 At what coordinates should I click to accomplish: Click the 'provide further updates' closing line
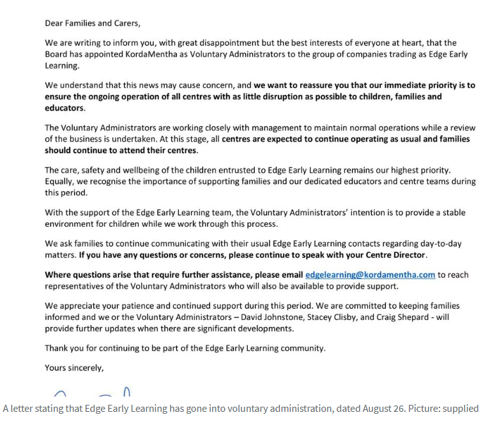pos(169,329)
